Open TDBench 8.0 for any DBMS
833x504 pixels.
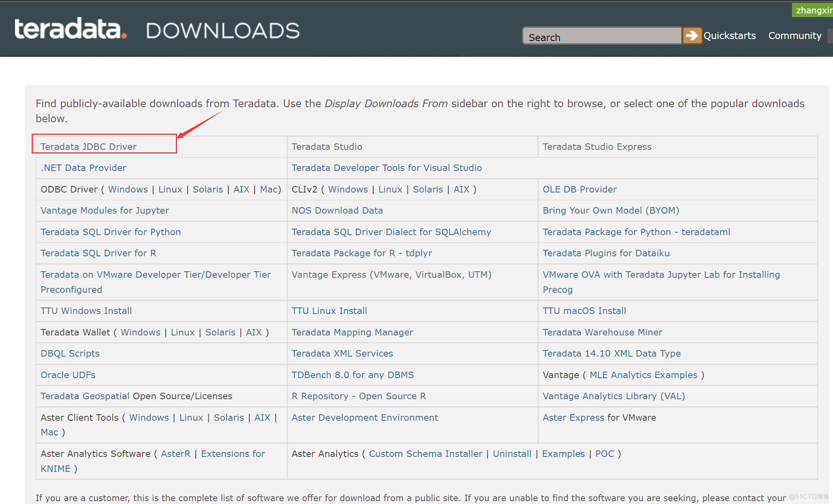(353, 375)
